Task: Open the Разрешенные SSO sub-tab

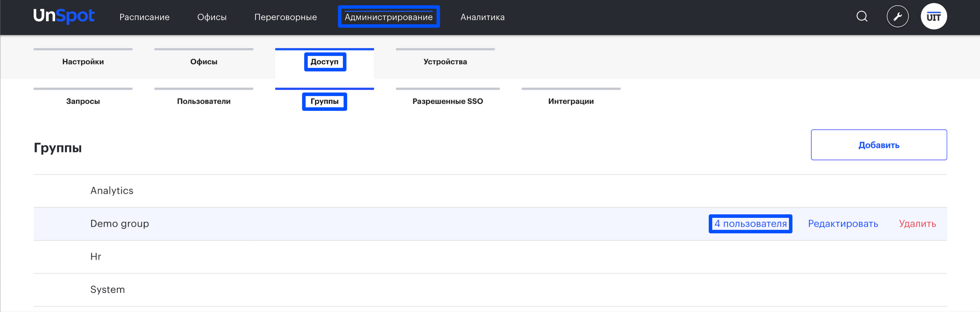Action: (x=447, y=101)
